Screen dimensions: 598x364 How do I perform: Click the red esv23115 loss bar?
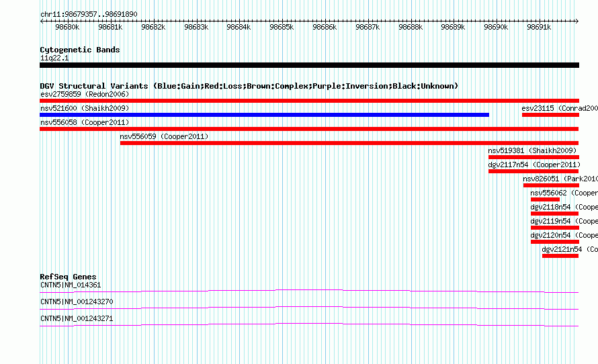pos(551,115)
